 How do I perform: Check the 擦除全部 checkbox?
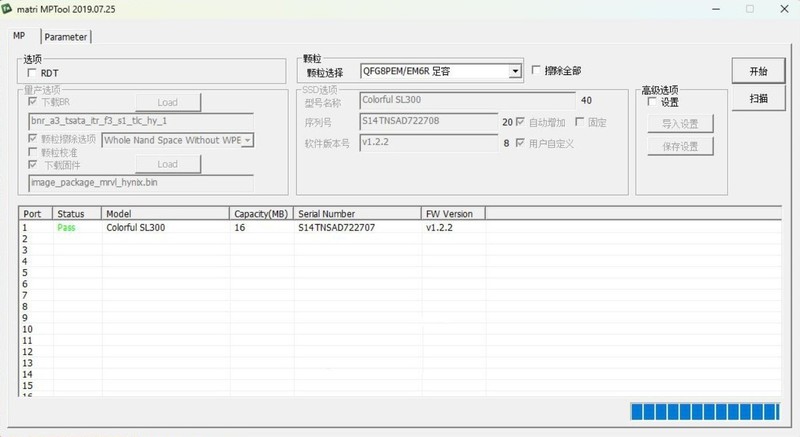[x=536, y=69]
